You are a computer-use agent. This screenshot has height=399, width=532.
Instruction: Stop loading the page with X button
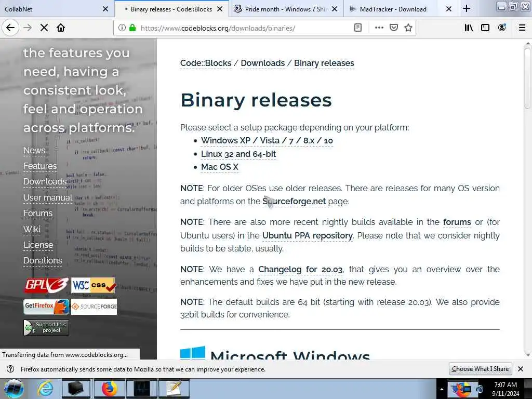click(x=44, y=28)
